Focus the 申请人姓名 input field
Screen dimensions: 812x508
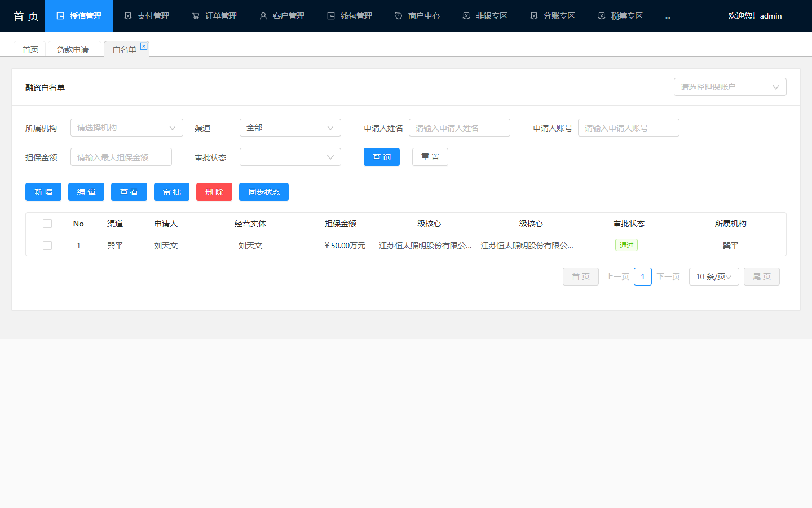[460, 128]
